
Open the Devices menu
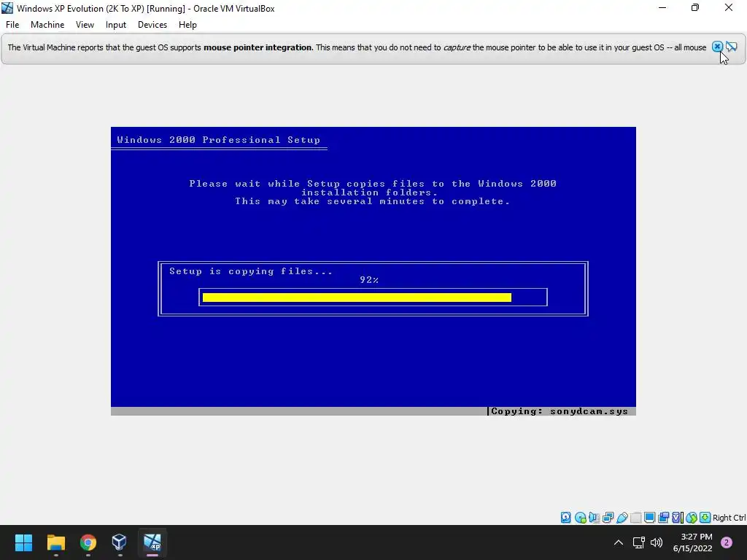pyautogui.click(x=152, y=25)
